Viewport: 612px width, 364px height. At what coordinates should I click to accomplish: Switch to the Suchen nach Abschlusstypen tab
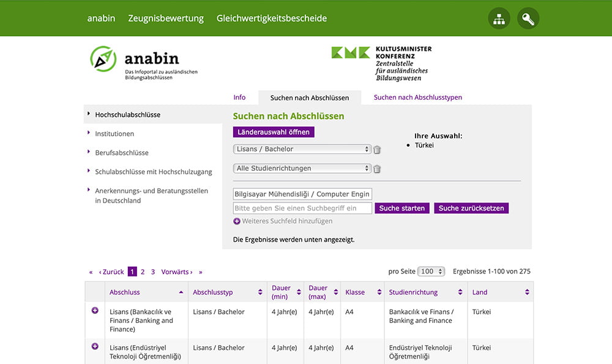[x=417, y=97]
